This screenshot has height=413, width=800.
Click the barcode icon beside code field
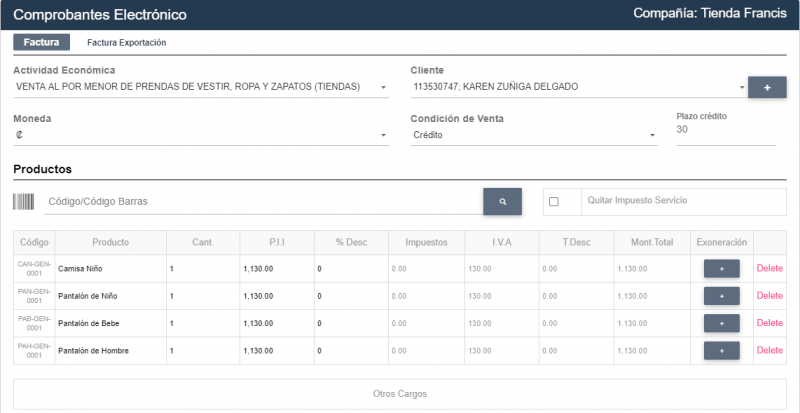[22, 201]
